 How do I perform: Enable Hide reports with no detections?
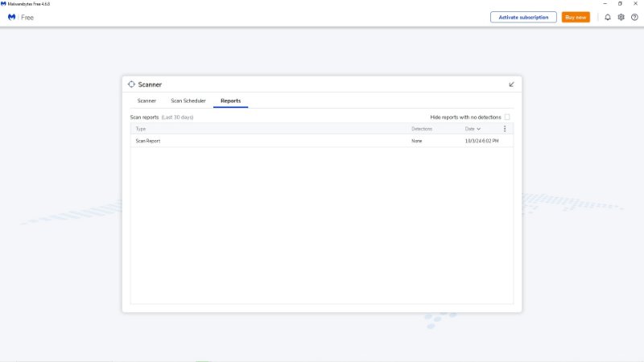pyautogui.click(x=507, y=117)
